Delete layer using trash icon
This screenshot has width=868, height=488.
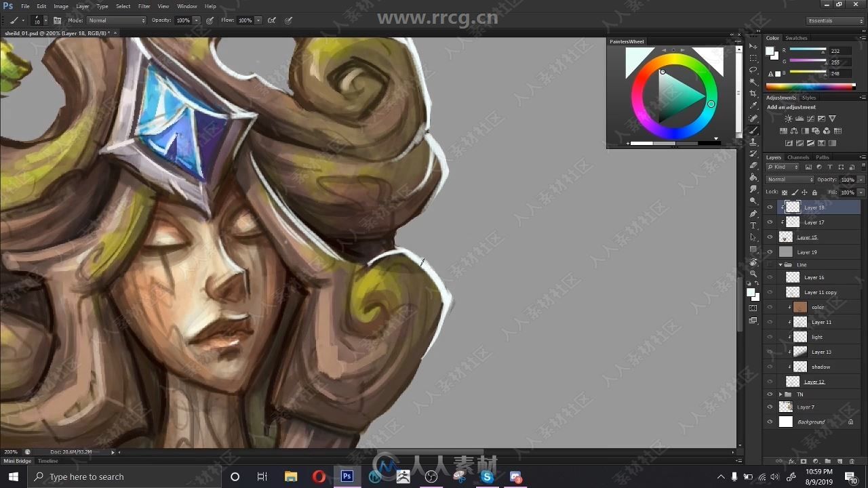[852, 462]
